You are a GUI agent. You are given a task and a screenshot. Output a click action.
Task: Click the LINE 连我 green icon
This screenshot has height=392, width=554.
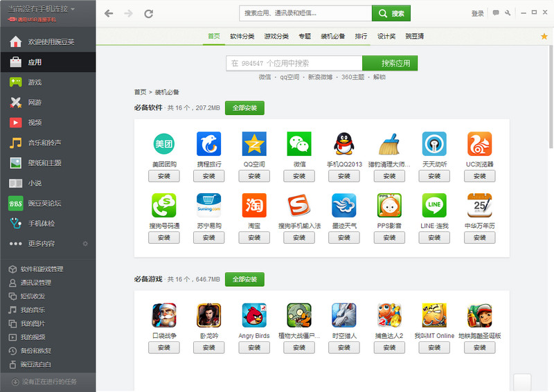434,206
